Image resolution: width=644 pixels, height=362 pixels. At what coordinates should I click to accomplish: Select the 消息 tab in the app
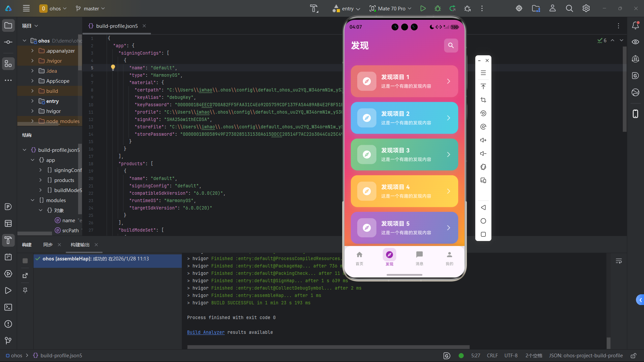point(419,258)
